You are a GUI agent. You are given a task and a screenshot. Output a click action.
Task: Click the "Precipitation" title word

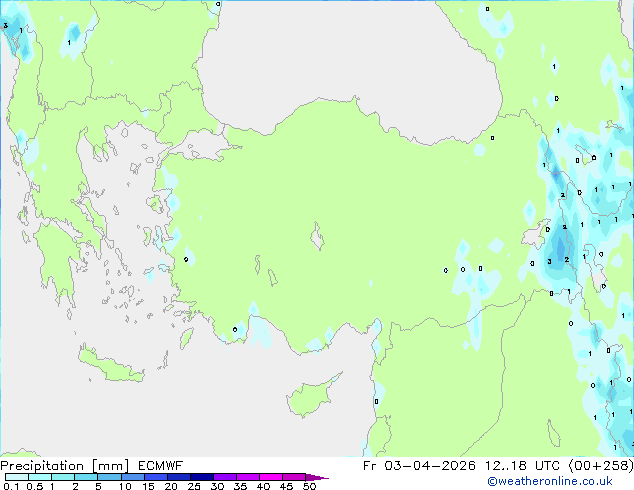pyautogui.click(x=42, y=466)
